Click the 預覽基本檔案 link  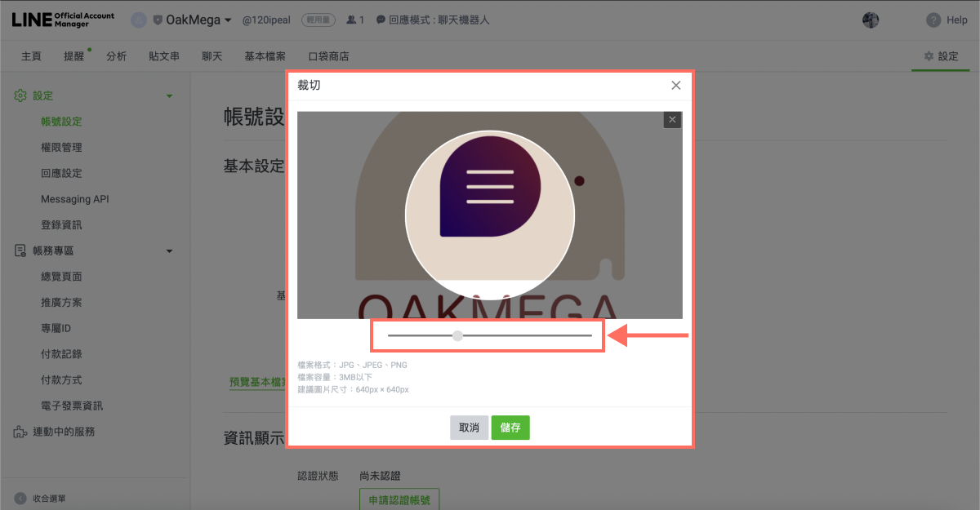[x=257, y=382]
